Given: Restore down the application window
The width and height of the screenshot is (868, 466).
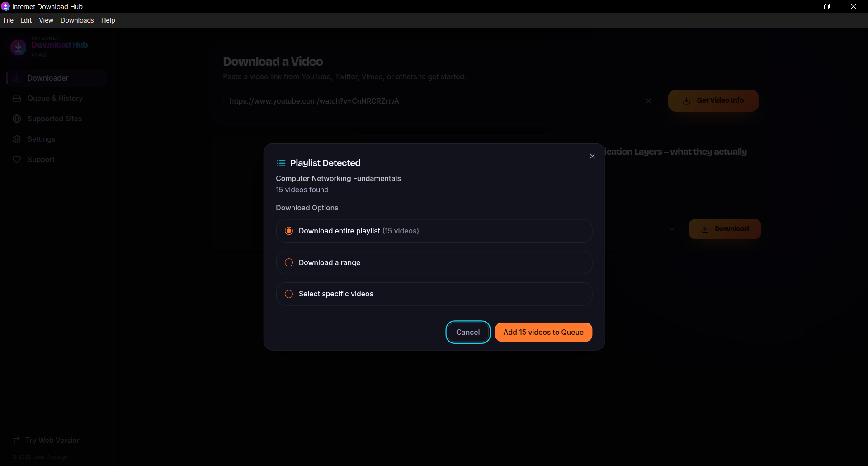Looking at the screenshot, I should [827, 6].
